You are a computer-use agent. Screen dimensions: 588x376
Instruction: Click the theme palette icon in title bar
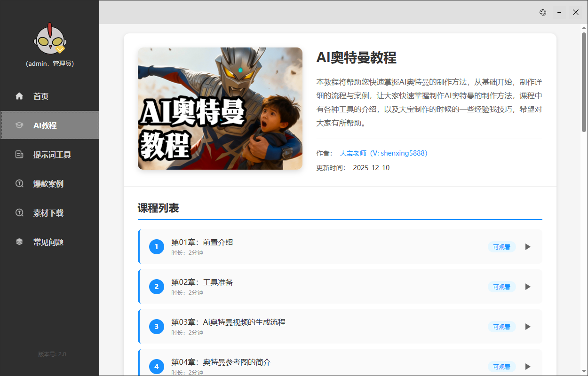pos(542,13)
